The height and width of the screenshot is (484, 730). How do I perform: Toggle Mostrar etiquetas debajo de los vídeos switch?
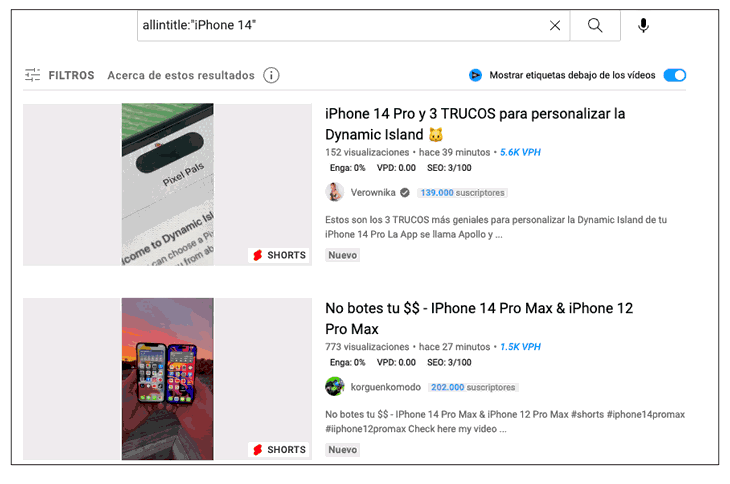coord(675,75)
